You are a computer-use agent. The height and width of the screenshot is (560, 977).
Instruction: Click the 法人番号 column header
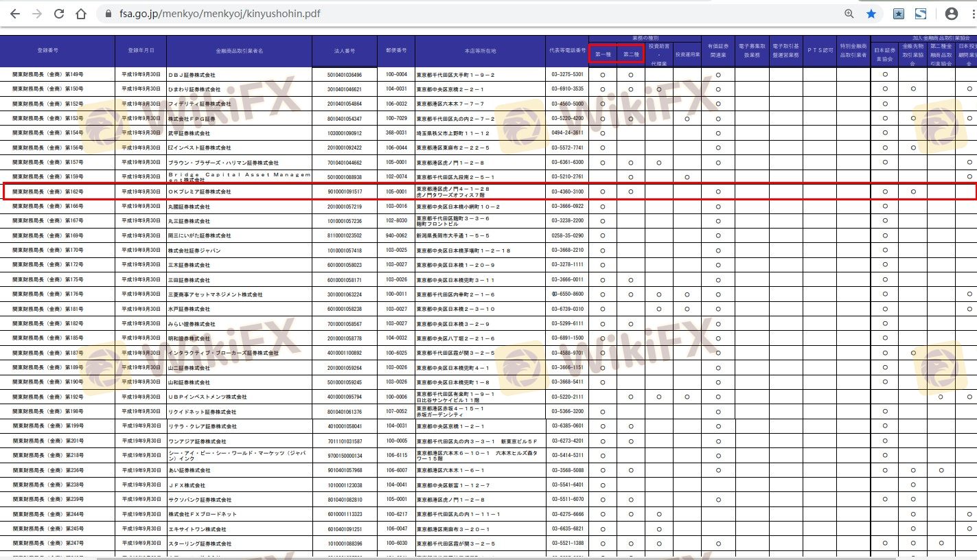point(345,51)
